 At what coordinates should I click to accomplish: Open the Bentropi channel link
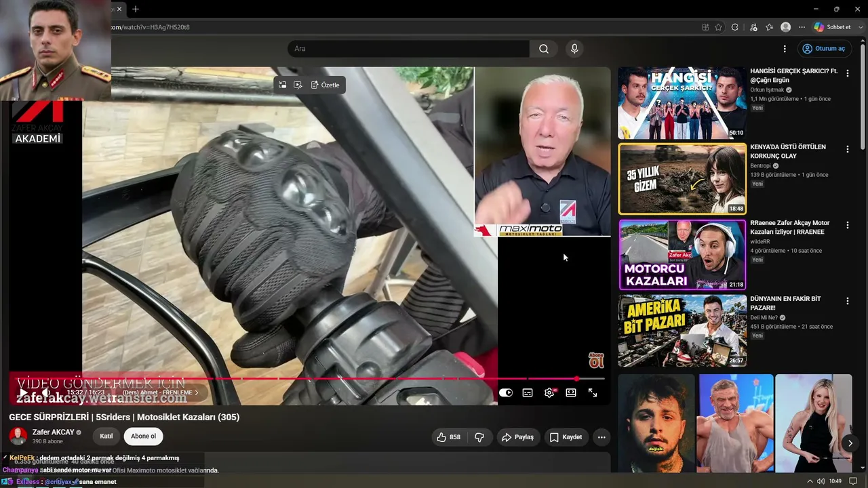point(761,165)
